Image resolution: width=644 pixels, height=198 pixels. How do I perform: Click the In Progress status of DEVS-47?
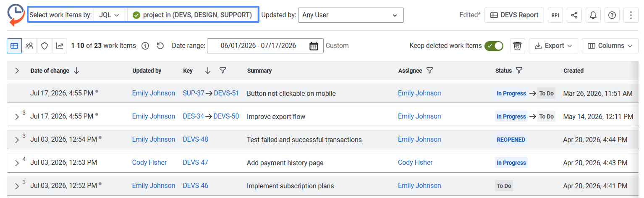(511, 163)
